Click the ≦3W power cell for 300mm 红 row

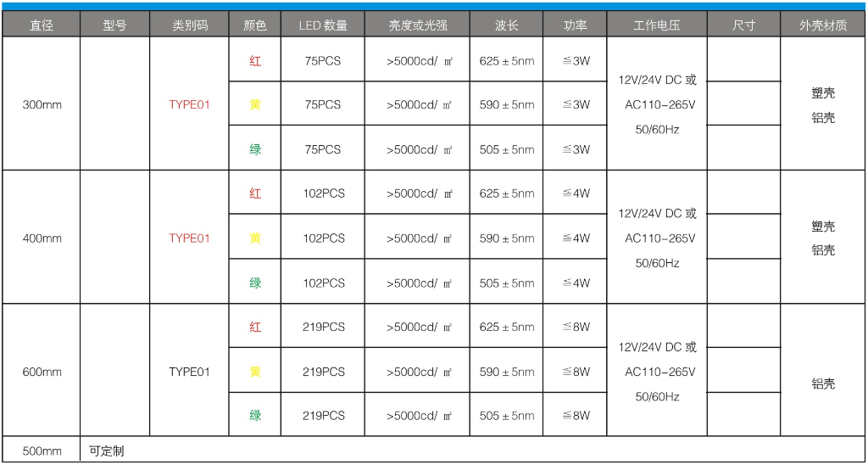[x=576, y=60]
